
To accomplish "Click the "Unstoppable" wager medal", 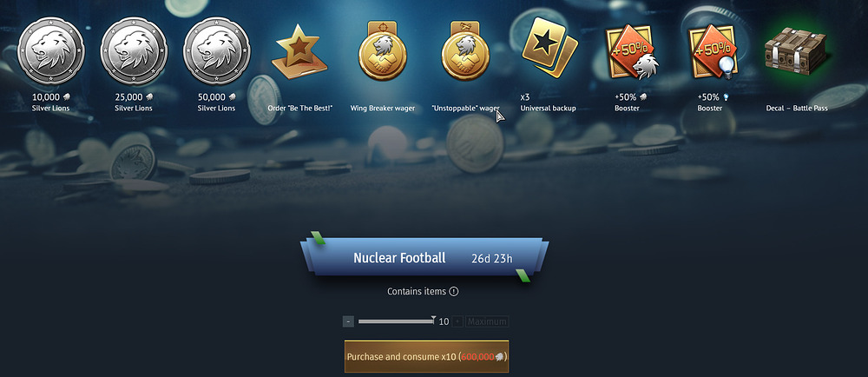I will pyautogui.click(x=465, y=51).
